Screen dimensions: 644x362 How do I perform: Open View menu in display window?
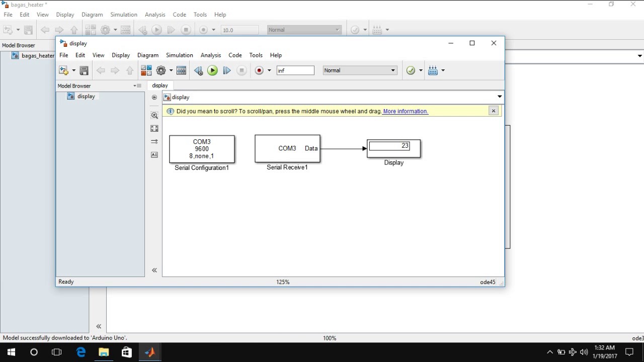(98, 55)
